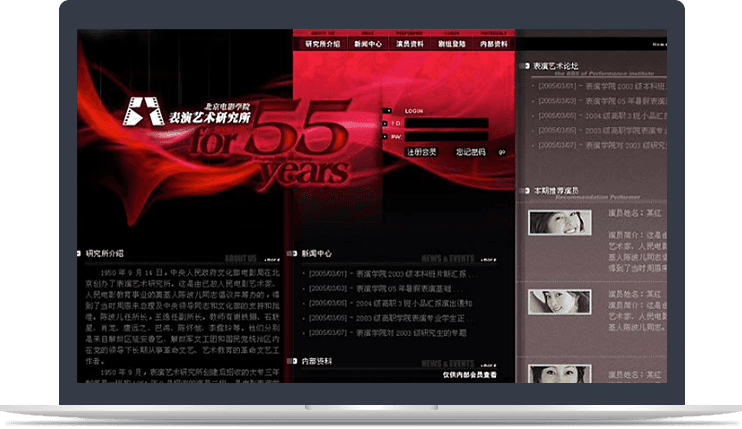Viewport: 742px width, 429px height.
Task: Open 表演艺术论坛 post dated 2005/03/01
Action: [x=602, y=87]
